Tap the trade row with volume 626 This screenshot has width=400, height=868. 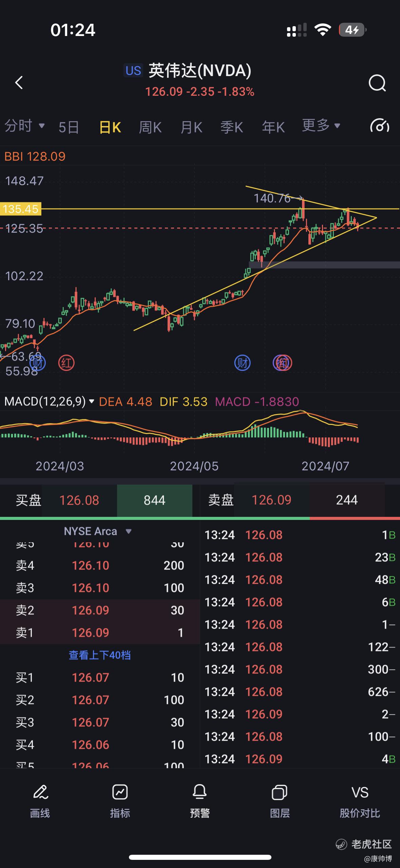(x=300, y=692)
